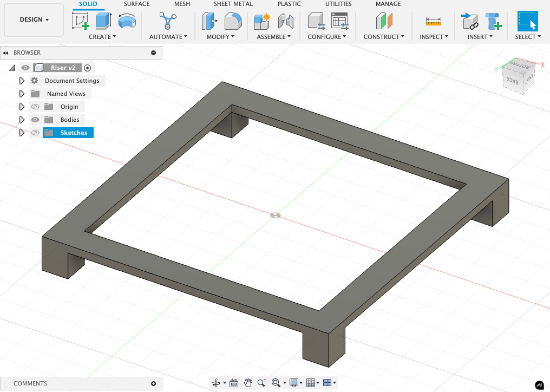The image size is (550, 392).
Task: Select the Press Pull tool
Action: (209, 21)
